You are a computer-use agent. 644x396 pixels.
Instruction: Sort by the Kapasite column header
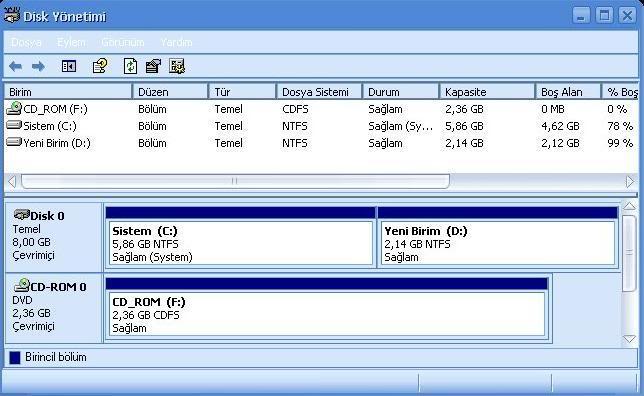(x=487, y=92)
